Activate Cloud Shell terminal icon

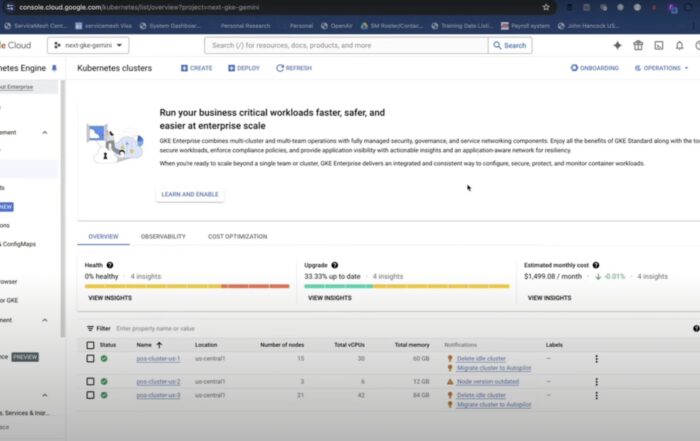point(659,45)
